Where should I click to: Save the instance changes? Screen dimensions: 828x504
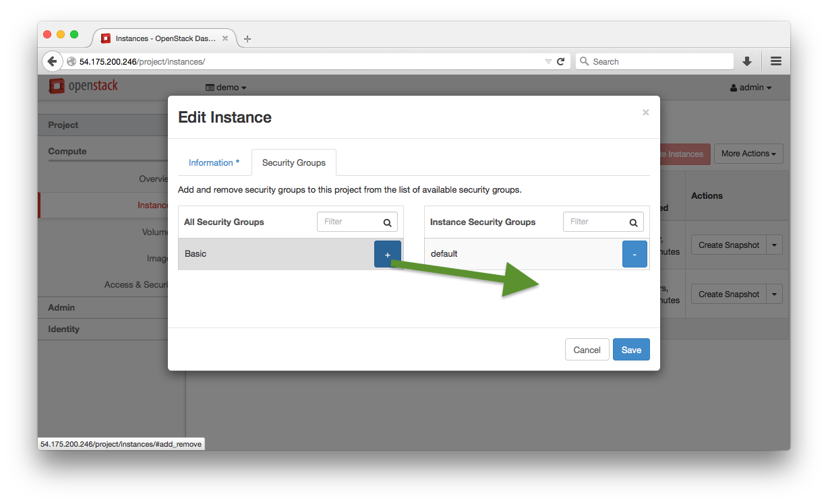click(631, 350)
